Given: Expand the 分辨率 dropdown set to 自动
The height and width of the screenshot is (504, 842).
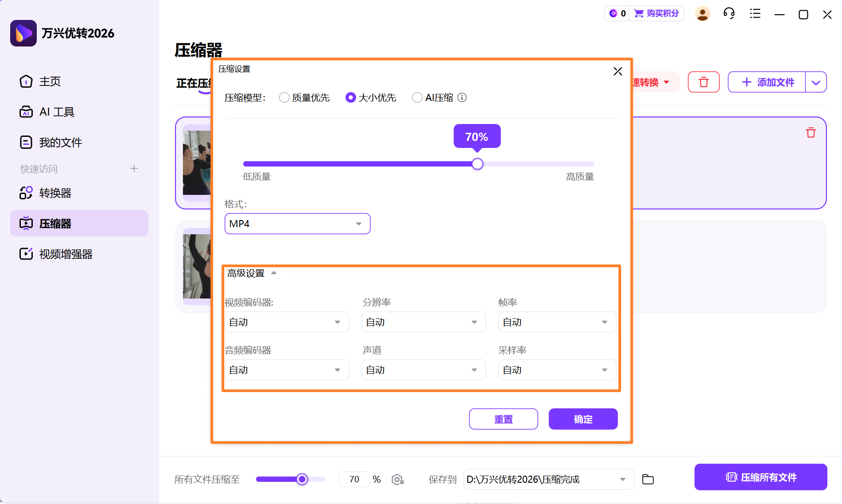Looking at the screenshot, I should tap(423, 322).
